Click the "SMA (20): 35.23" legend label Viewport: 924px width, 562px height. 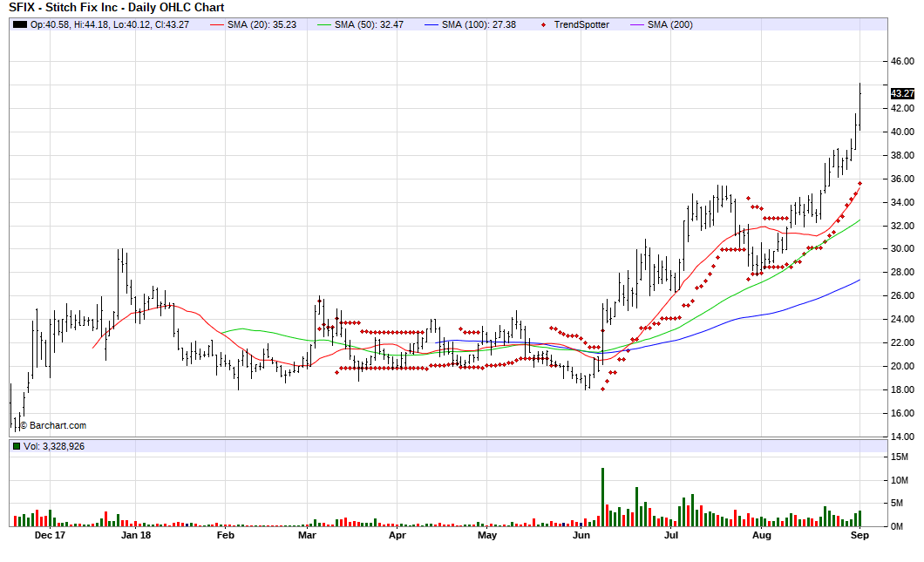point(262,24)
